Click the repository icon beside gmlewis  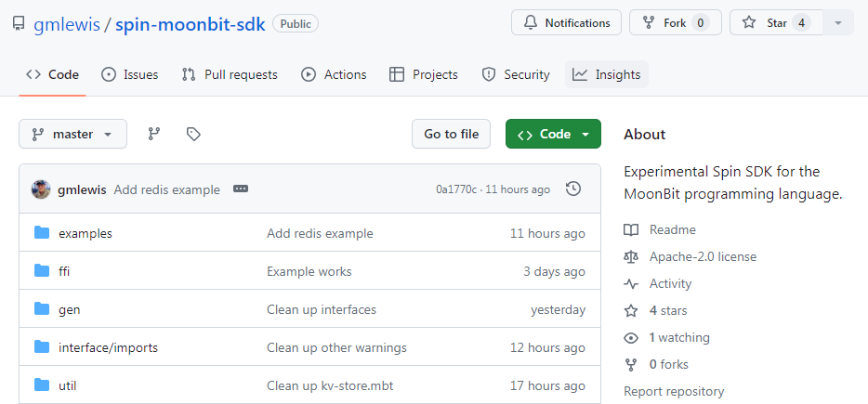coord(20,24)
